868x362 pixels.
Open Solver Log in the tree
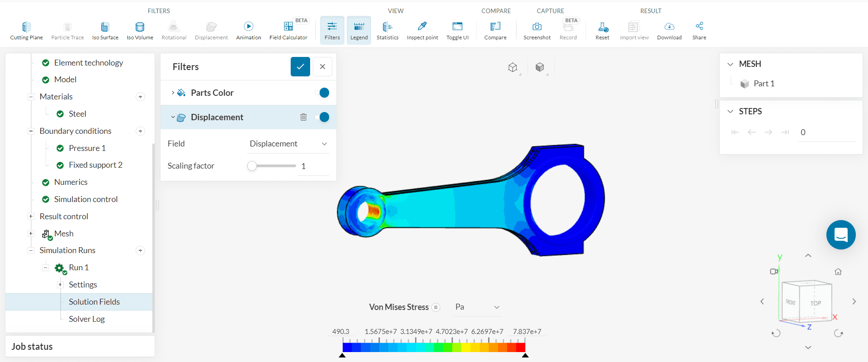(86, 319)
